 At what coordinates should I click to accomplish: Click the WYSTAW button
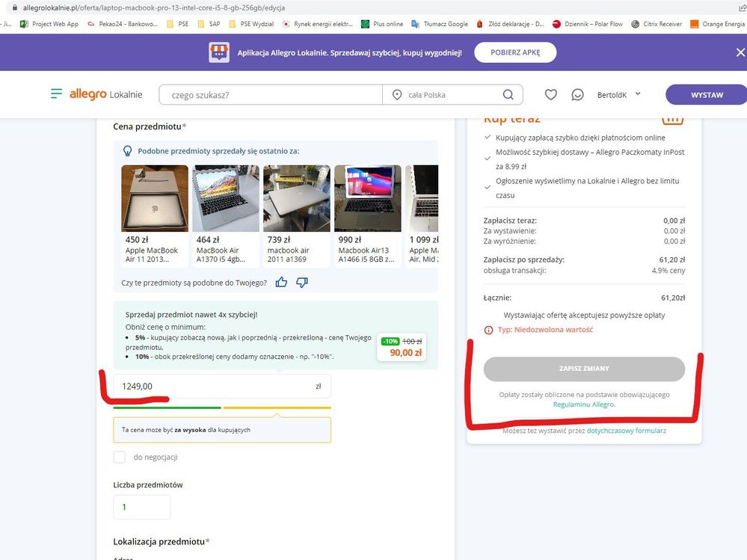point(707,95)
